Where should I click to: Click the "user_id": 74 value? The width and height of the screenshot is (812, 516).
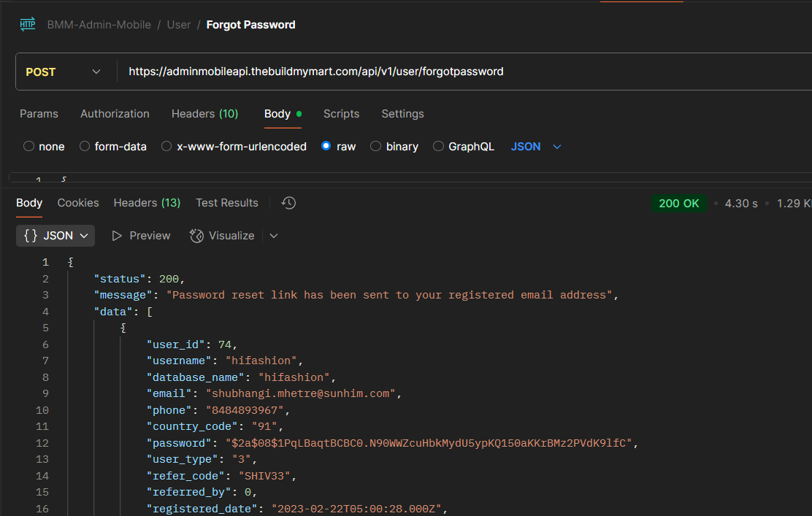point(224,344)
